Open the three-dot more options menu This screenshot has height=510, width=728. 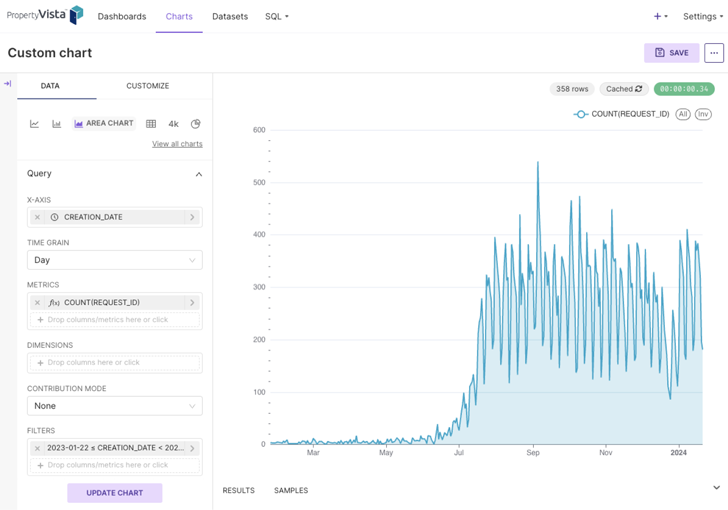[x=713, y=53]
